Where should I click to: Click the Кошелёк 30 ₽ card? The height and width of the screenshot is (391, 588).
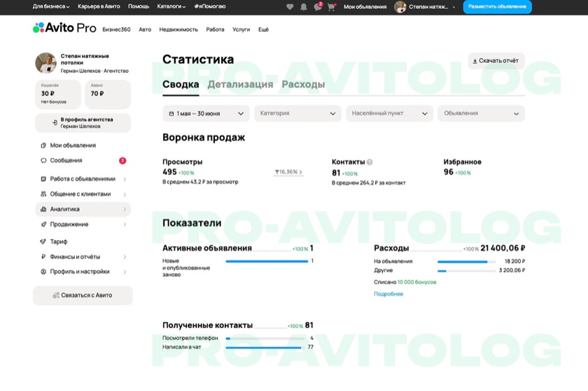[x=58, y=94]
